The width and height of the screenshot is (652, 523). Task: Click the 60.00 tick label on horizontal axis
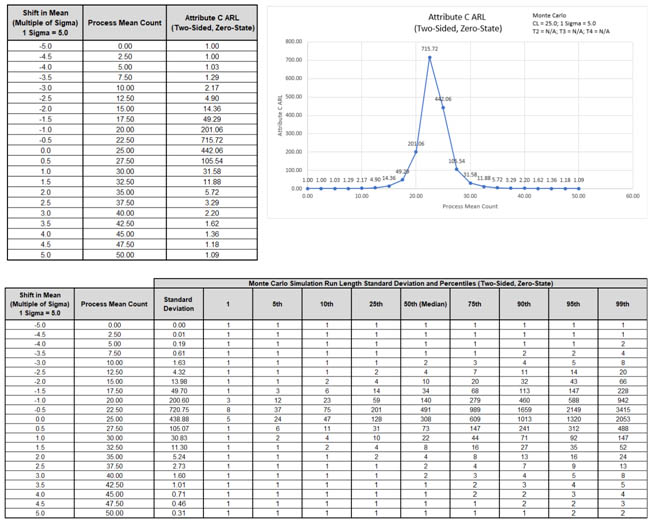pos(631,197)
